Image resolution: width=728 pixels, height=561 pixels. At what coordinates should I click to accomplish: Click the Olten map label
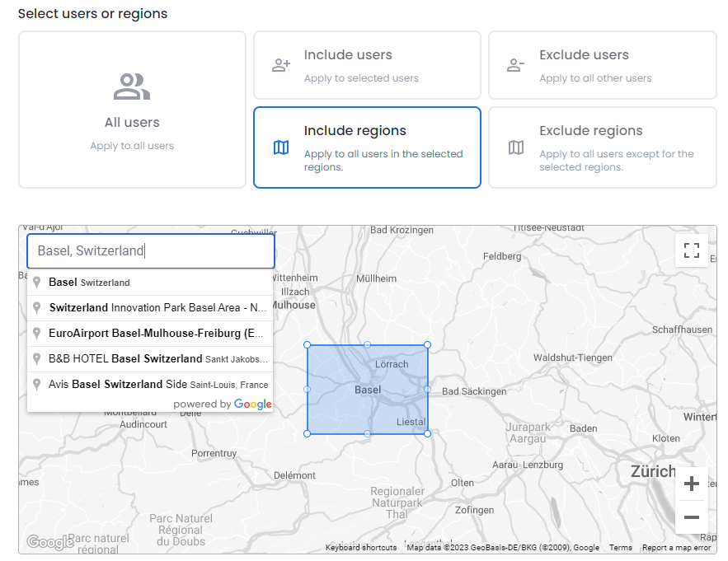coord(463,483)
